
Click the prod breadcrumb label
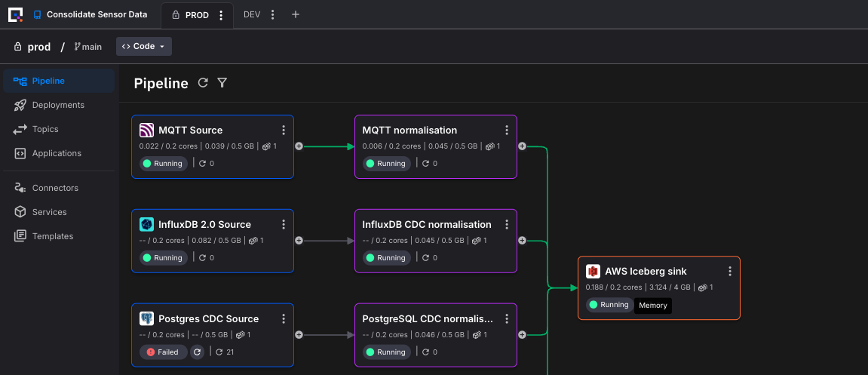38,47
